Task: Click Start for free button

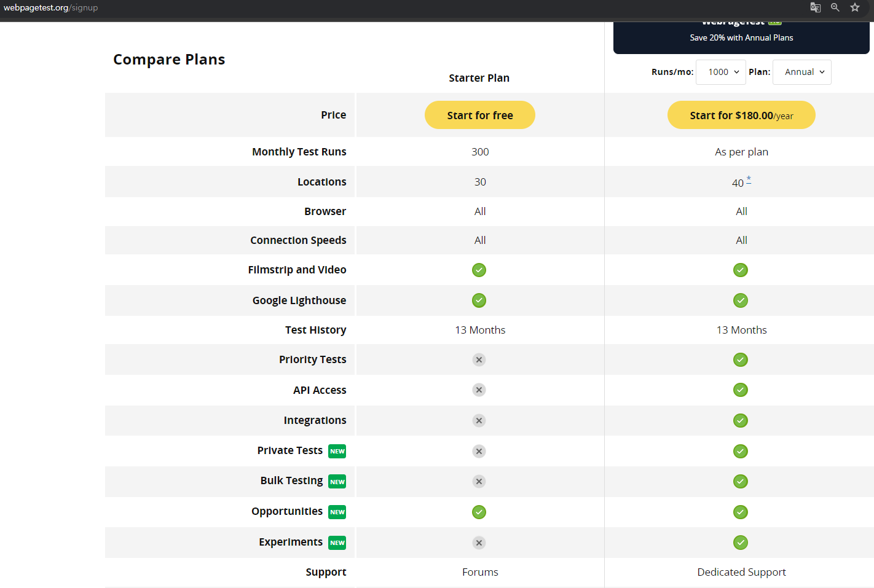Action: coord(480,115)
